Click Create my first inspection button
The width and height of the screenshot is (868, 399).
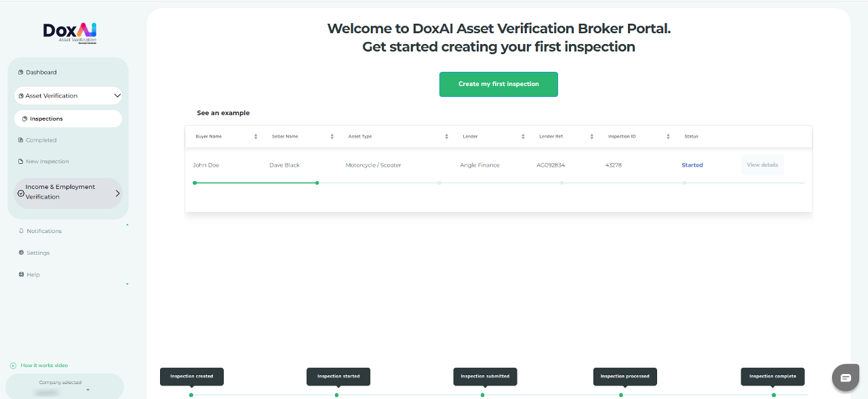[498, 84]
